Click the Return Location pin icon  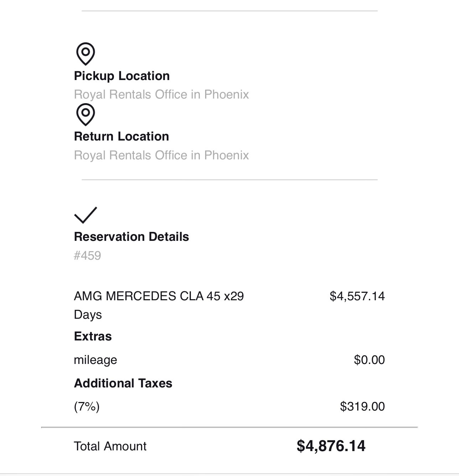click(x=85, y=115)
